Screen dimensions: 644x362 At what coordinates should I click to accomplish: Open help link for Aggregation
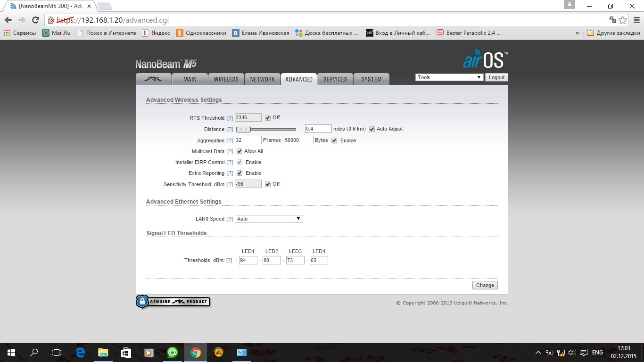pos(230,140)
